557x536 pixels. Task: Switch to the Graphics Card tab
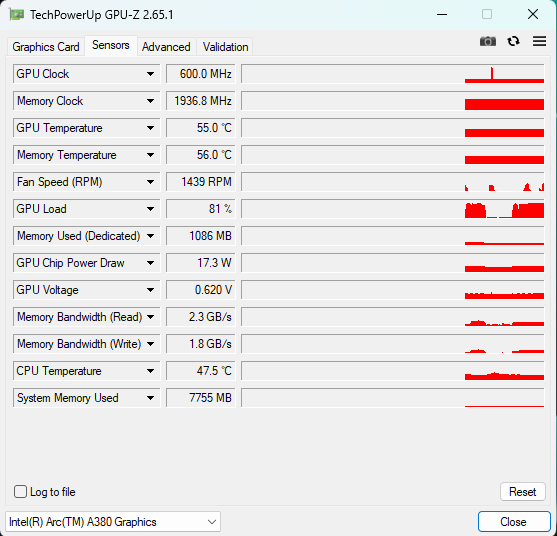(x=45, y=47)
